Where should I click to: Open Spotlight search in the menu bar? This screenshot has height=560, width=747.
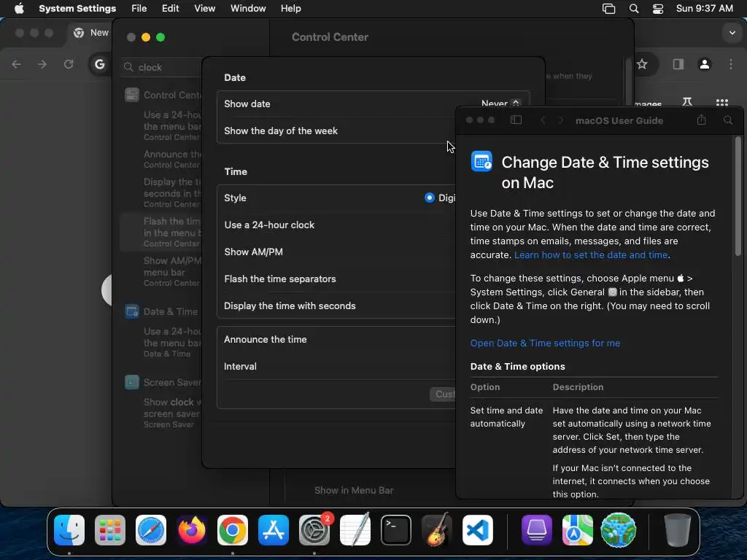634,9
